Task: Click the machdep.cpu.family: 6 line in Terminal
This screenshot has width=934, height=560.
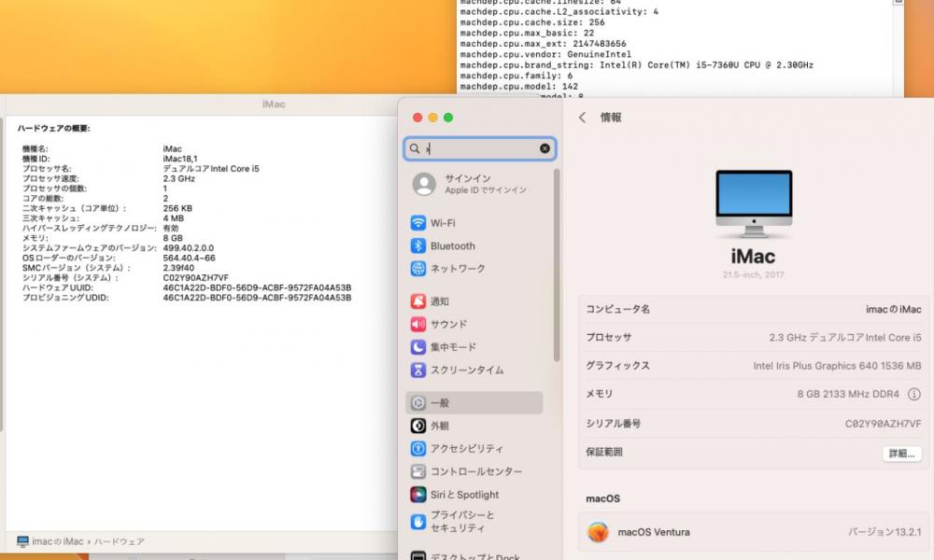Action: click(x=516, y=76)
